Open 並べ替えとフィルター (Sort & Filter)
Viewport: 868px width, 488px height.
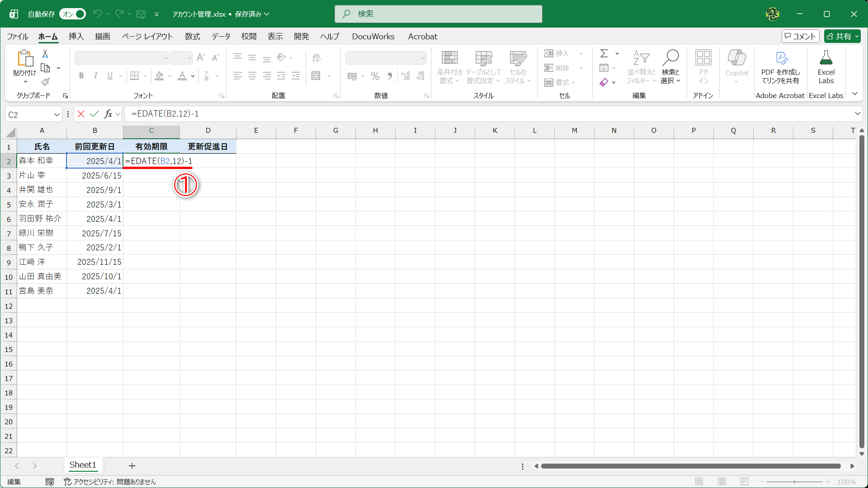coord(641,67)
